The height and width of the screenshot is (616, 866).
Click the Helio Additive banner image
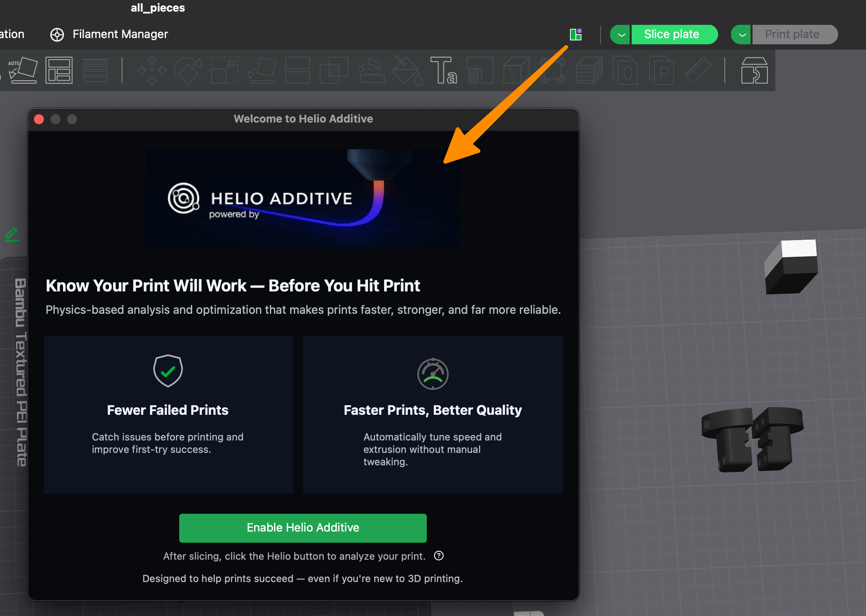303,199
